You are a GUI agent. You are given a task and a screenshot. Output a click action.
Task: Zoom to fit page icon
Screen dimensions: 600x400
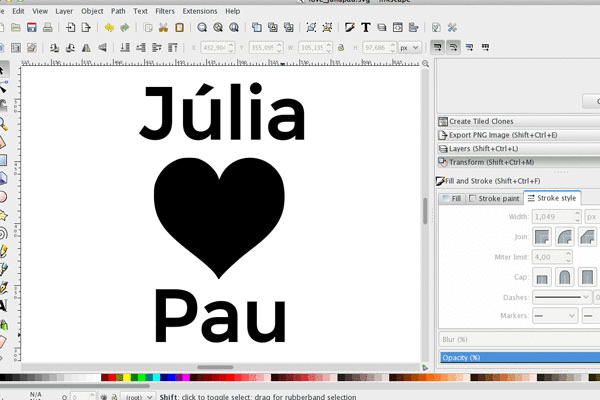click(x=234, y=28)
